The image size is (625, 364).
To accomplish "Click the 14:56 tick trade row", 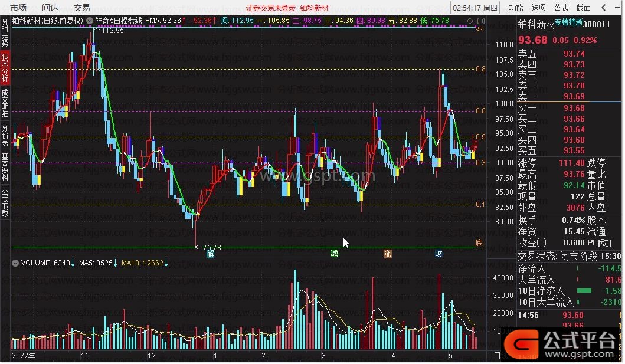I will (x=569, y=315).
